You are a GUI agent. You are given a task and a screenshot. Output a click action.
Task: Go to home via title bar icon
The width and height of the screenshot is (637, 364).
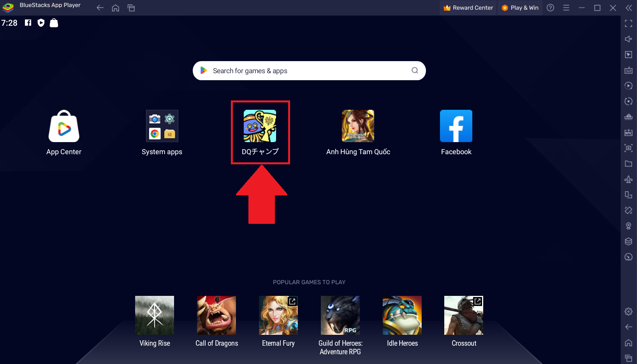[x=116, y=8]
